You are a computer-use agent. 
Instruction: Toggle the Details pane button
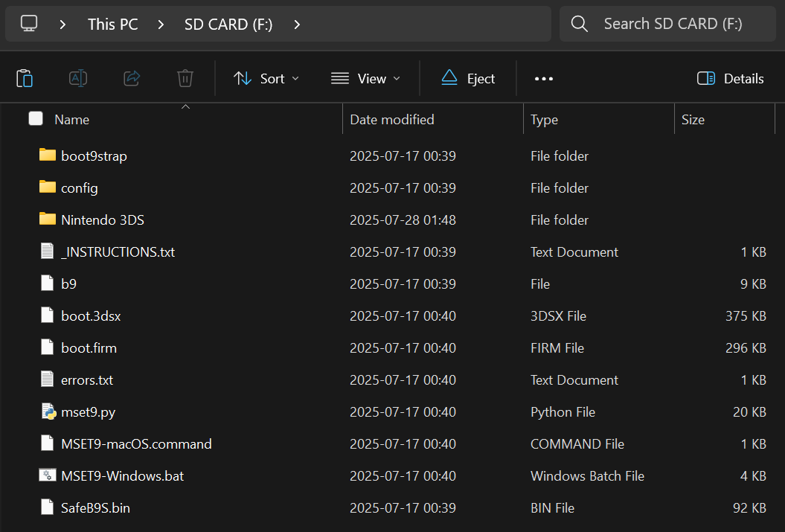(730, 78)
